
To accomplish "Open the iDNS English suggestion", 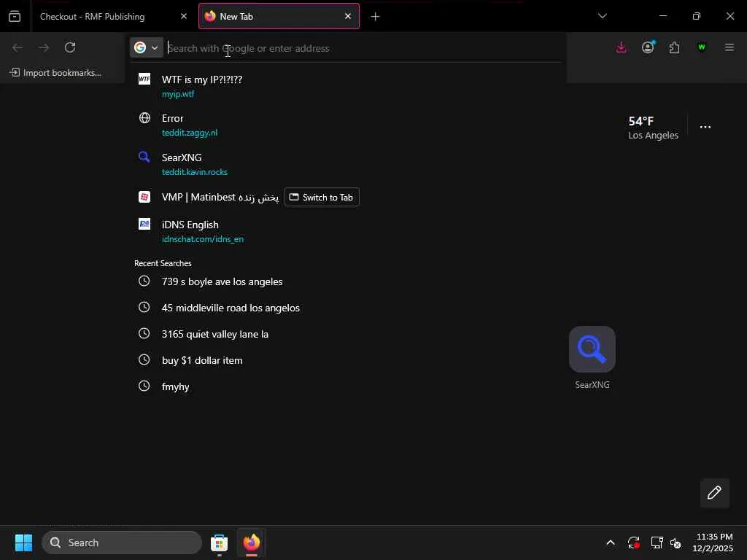I will pos(347,231).
